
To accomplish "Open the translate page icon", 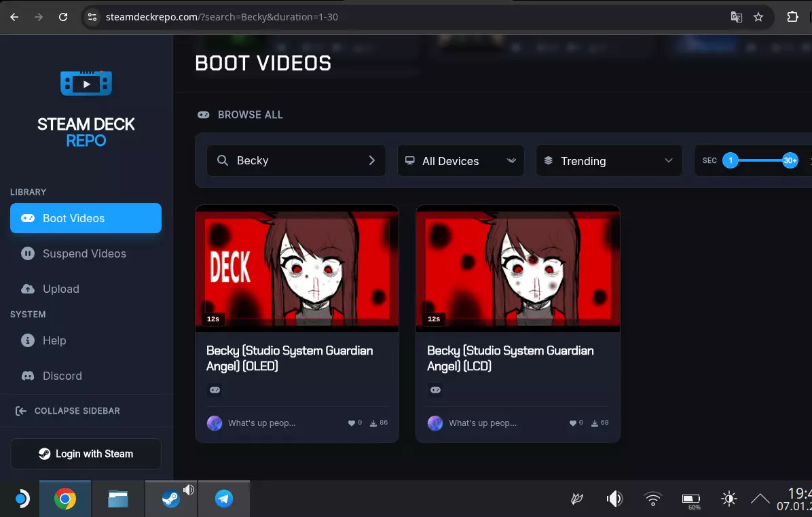I will [x=736, y=17].
